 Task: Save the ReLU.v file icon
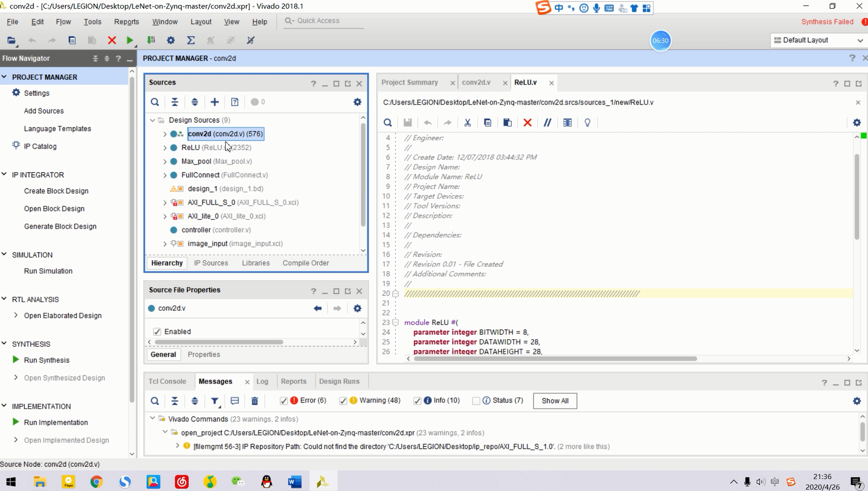pyautogui.click(x=408, y=123)
